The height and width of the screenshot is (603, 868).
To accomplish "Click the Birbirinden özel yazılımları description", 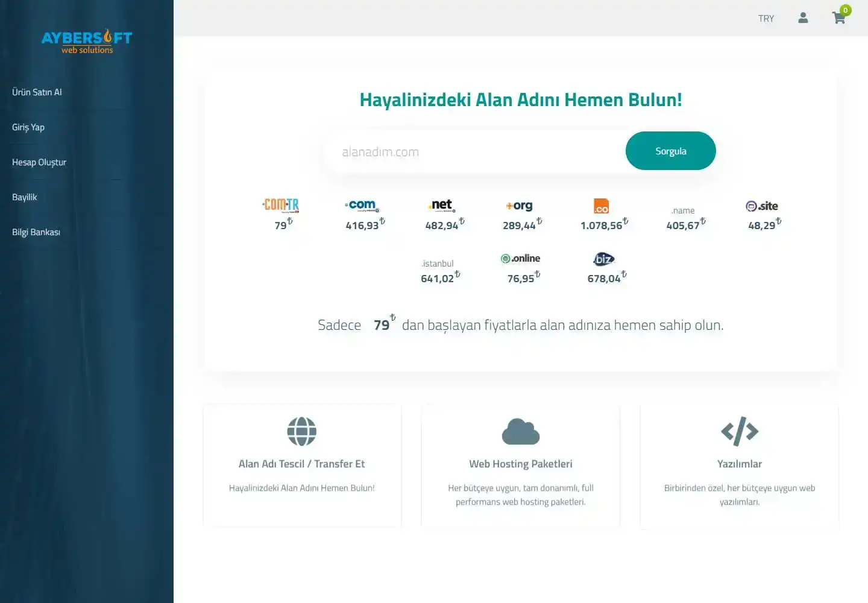I will coord(740,494).
